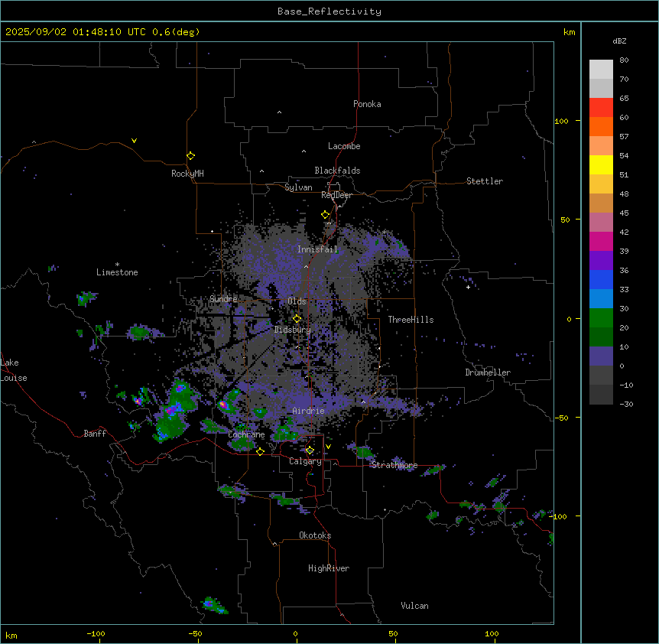Click the yellow V marker northwest of RockyMH
Screen dimensions: 659x644
click(134, 141)
